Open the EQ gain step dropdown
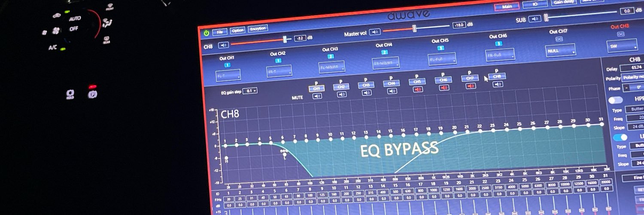The width and height of the screenshot is (644, 215). tap(250, 91)
